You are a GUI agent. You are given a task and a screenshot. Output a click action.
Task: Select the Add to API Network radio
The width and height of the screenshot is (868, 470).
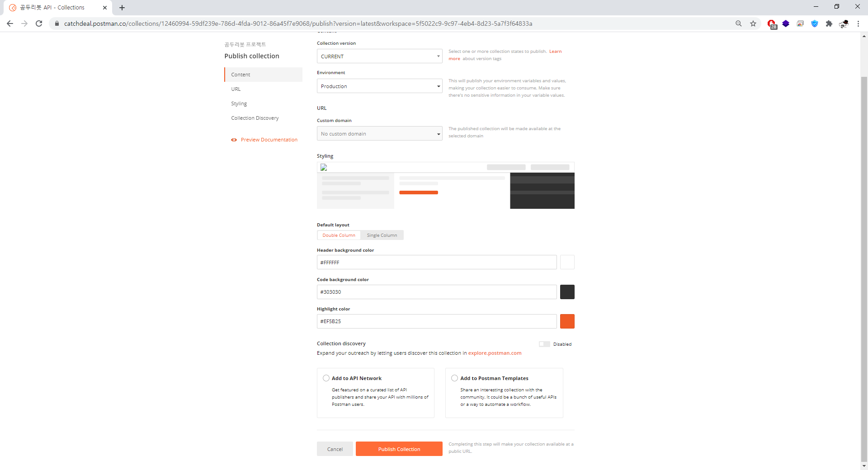pos(326,378)
